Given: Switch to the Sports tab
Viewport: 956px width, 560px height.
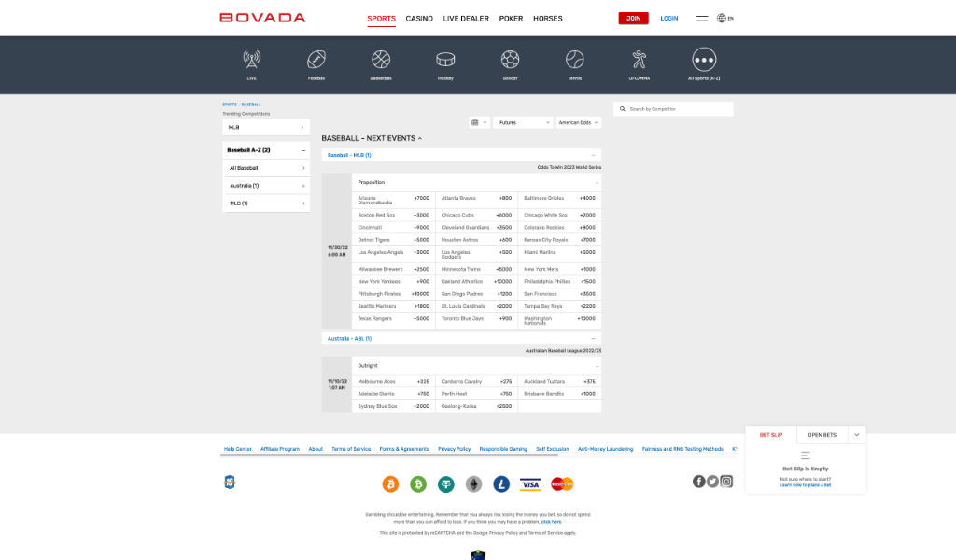Looking at the screenshot, I should [381, 19].
